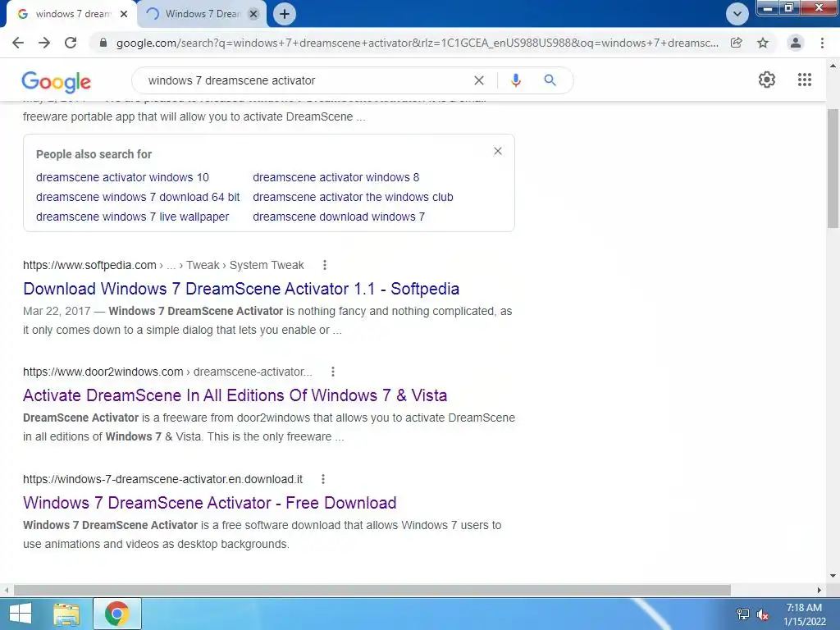Viewport: 840px width, 630px height.
Task: Search dreamscene windows 7 download 64 bit
Action: (x=138, y=197)
